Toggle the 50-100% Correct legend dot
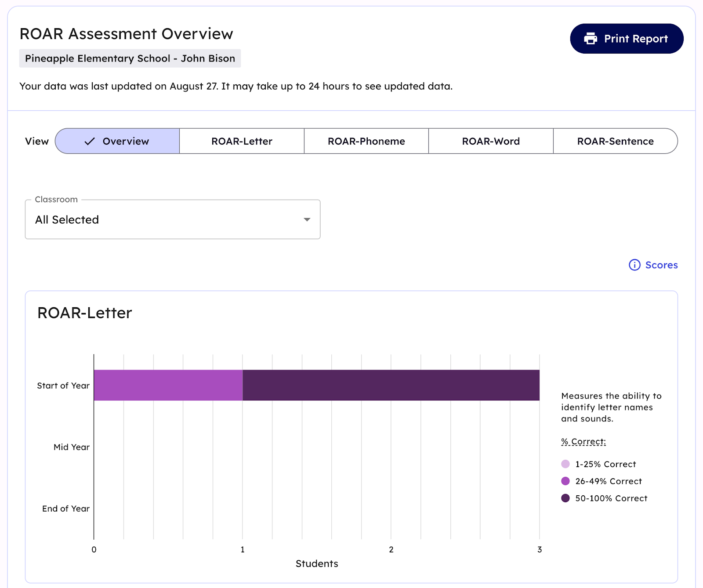The width and height of the screenshot is (703, 588). pos(565,498)
